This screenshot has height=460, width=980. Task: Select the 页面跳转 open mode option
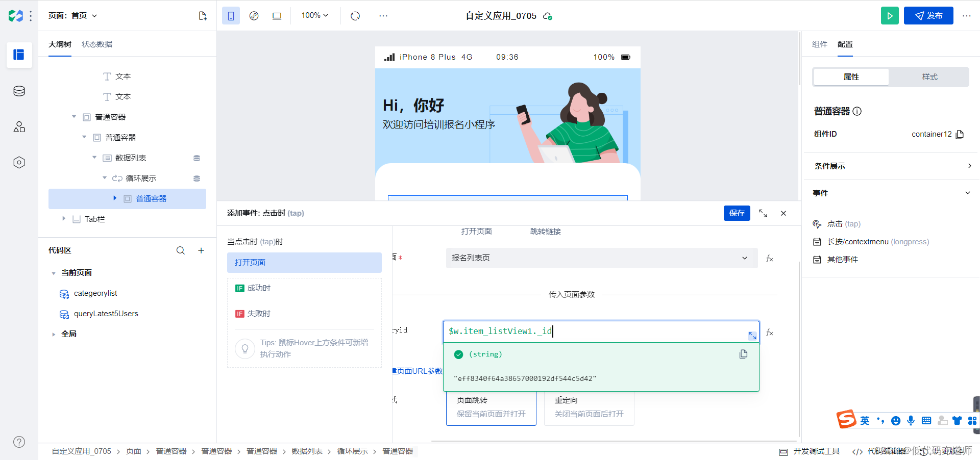coord(491,407)
